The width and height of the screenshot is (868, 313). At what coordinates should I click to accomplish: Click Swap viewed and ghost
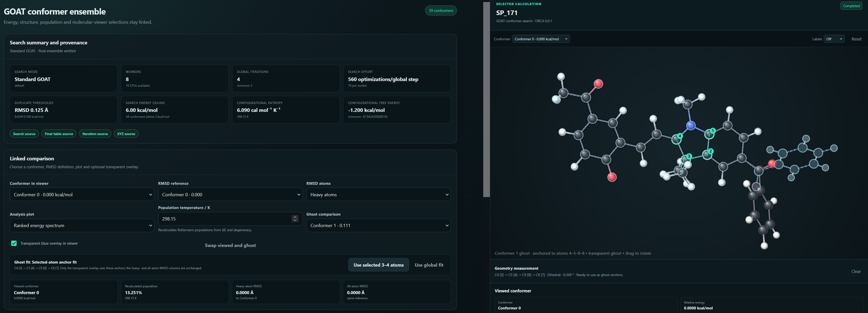[230, 245]
